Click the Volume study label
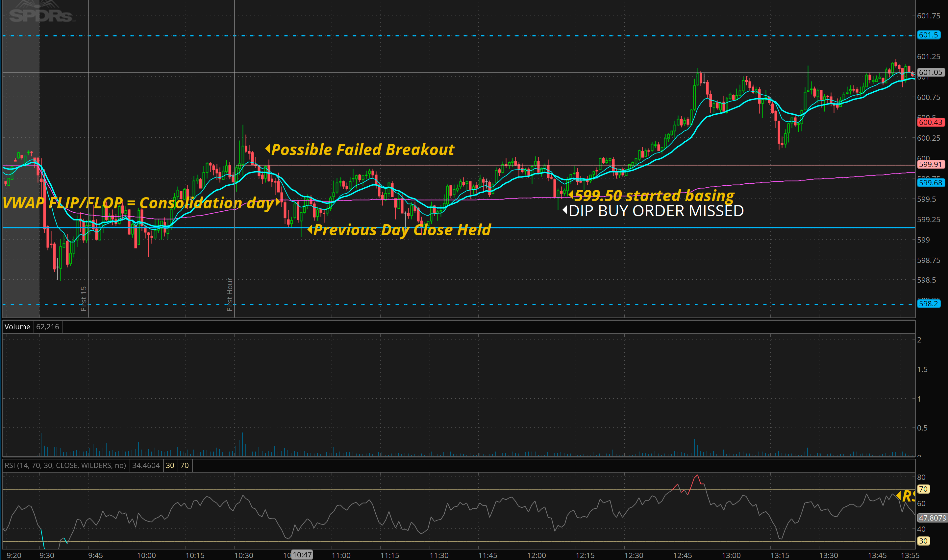 [17, 327]
